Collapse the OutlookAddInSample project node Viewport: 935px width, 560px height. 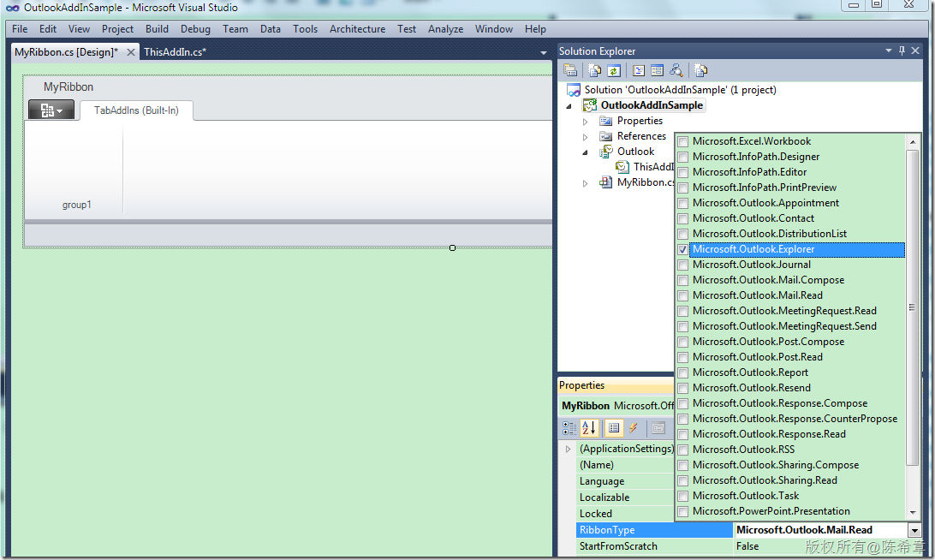(x=569, y=106)
